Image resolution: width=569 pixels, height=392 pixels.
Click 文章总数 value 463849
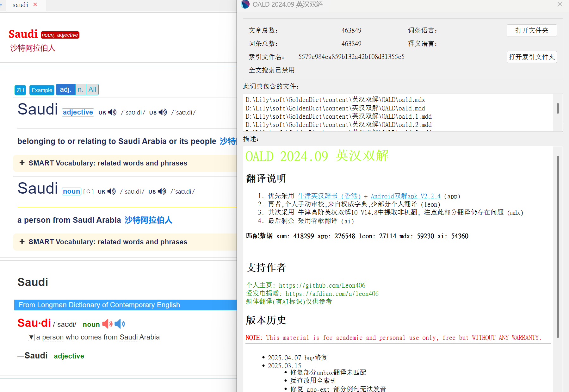[x=351, y=30]
